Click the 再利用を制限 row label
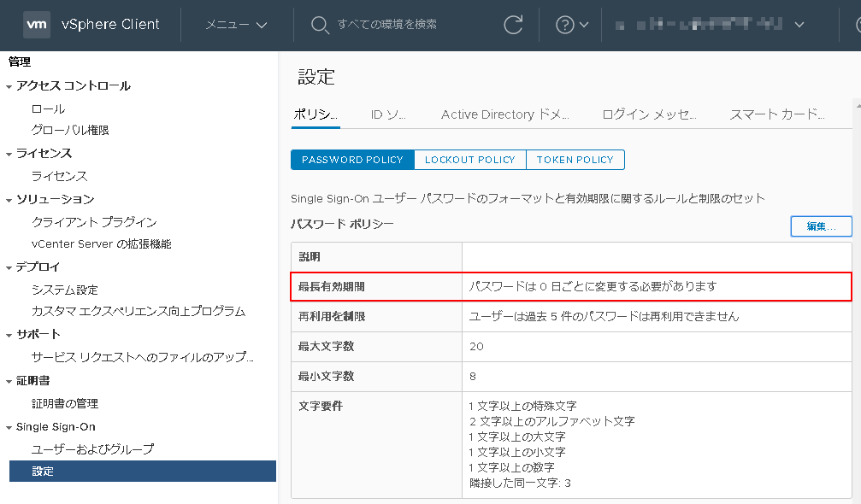Viewport: 861px width, 504px height. 331,316
